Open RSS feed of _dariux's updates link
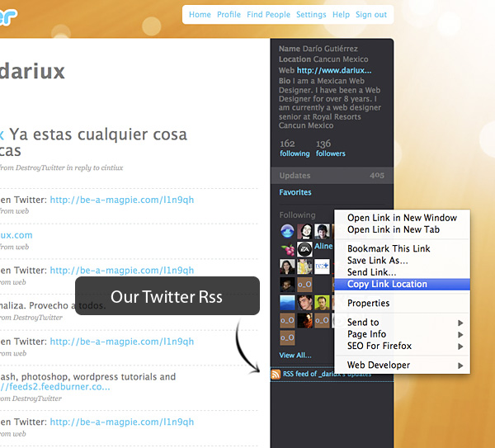 tap(327, 374)
